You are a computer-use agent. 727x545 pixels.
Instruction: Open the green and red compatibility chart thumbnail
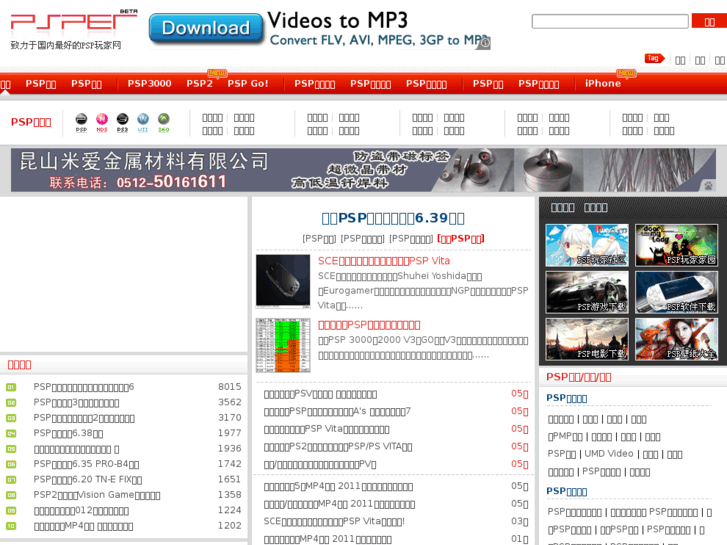click(283, 345)
